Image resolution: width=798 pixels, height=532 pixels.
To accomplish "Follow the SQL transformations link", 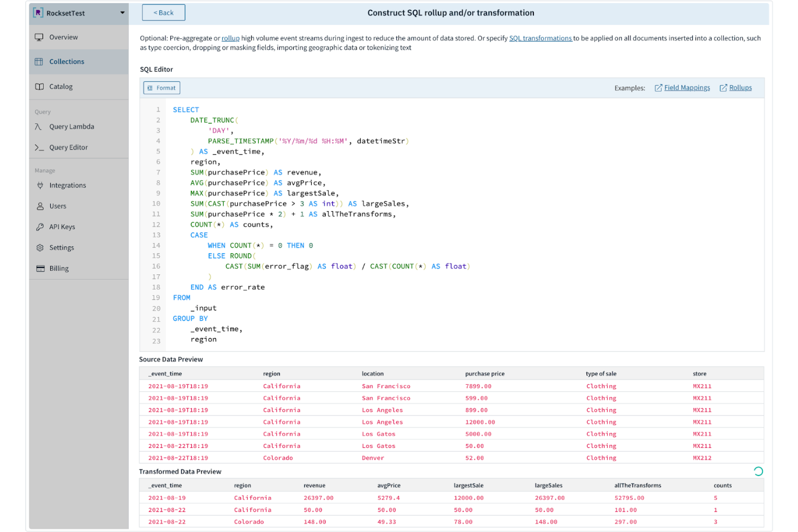I will coord(540,38).
